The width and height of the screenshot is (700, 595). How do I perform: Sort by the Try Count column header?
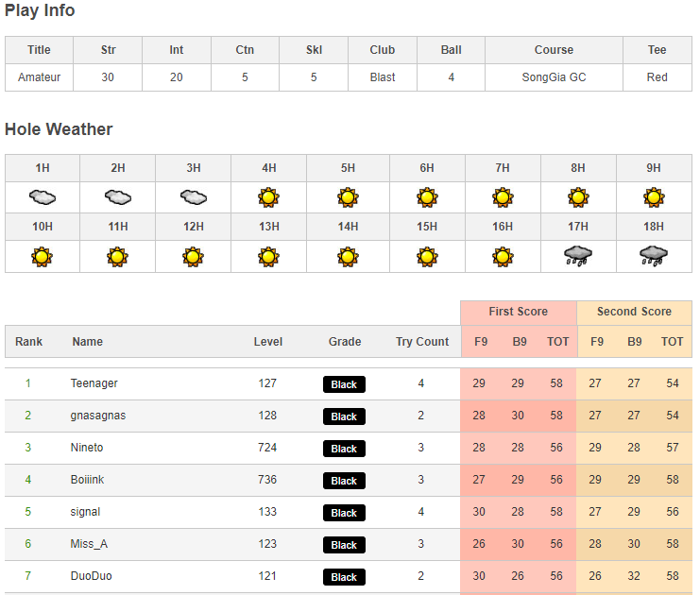point(422,342)
